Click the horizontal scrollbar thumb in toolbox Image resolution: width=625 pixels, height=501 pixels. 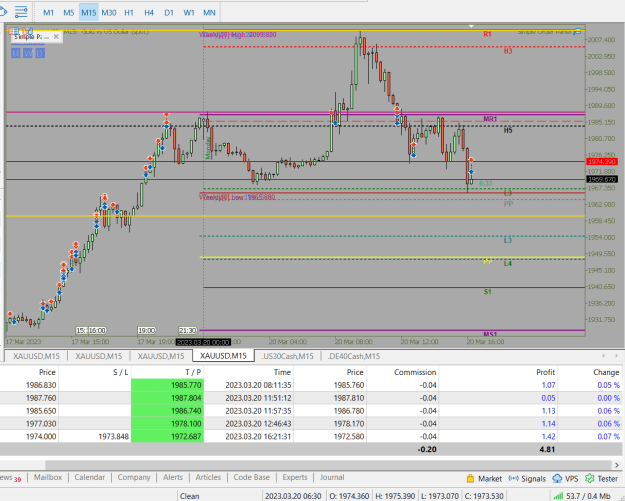(328, 465)
